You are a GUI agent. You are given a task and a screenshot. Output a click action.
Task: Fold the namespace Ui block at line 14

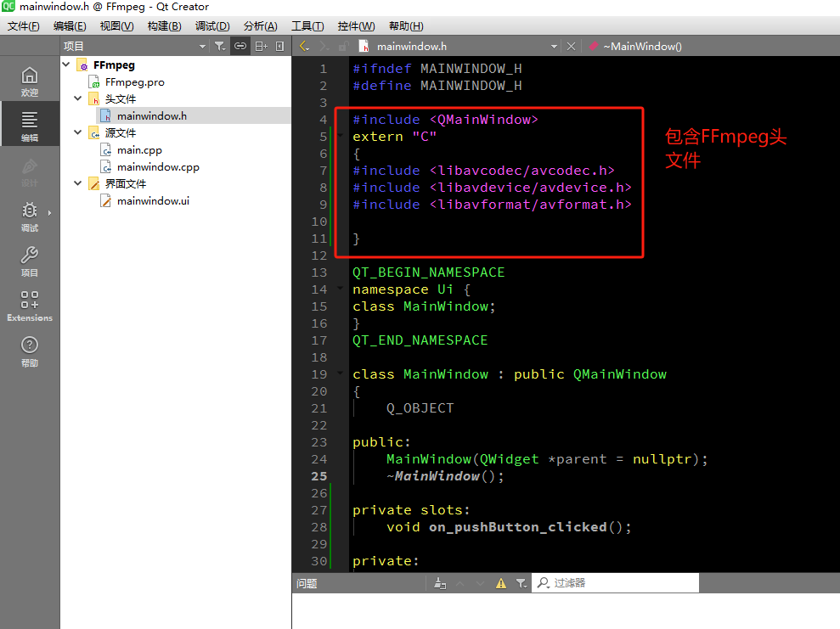coord(341,289)
